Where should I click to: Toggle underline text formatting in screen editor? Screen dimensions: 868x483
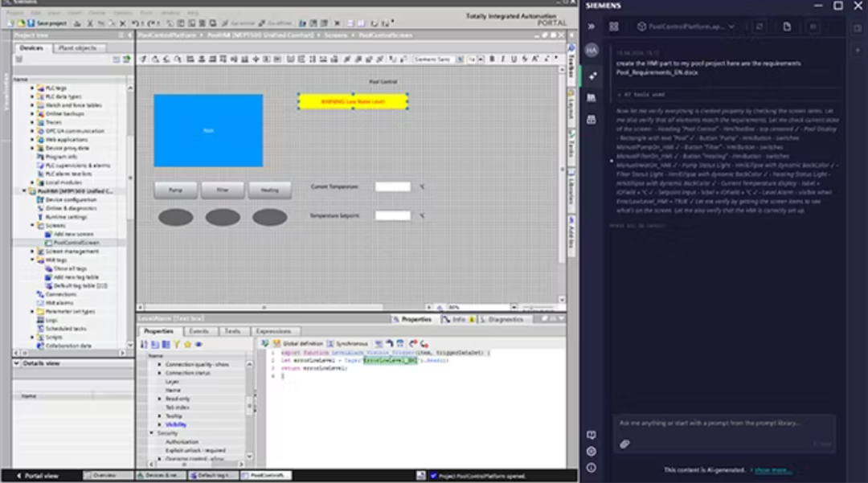514,59
